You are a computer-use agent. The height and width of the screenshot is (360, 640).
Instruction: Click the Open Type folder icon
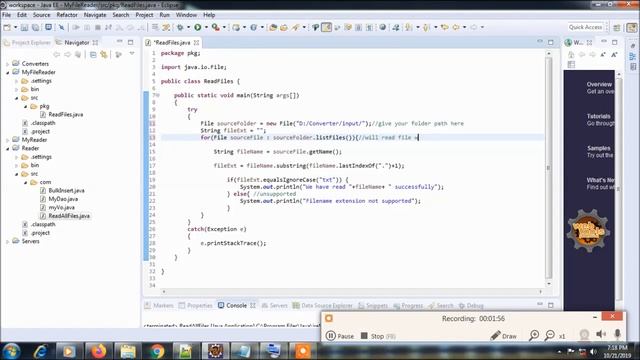pos(273,27)
